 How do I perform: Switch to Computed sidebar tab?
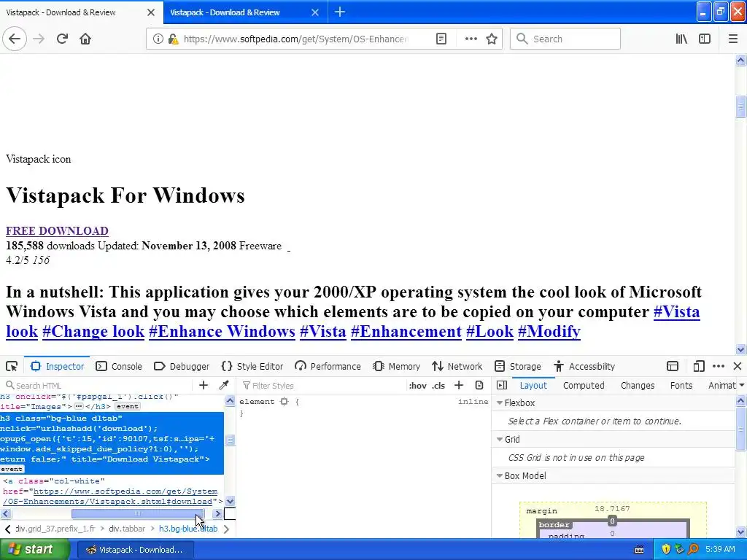point(584,385)
